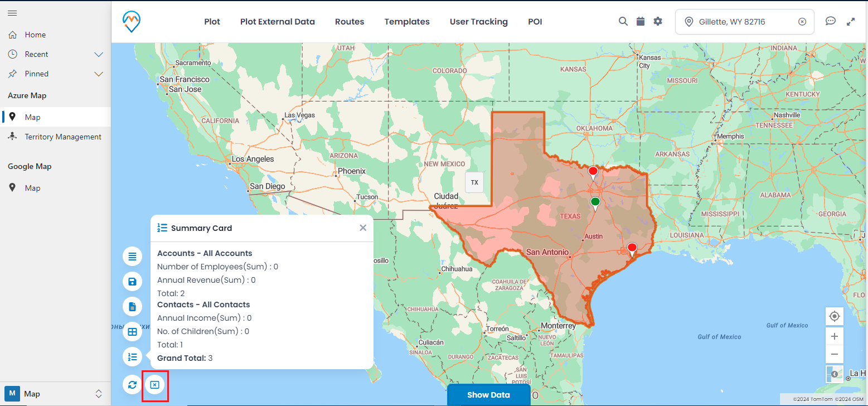Screen dimensions: 868x406
Task: Click the TX territory label
Action: [474, 182]
